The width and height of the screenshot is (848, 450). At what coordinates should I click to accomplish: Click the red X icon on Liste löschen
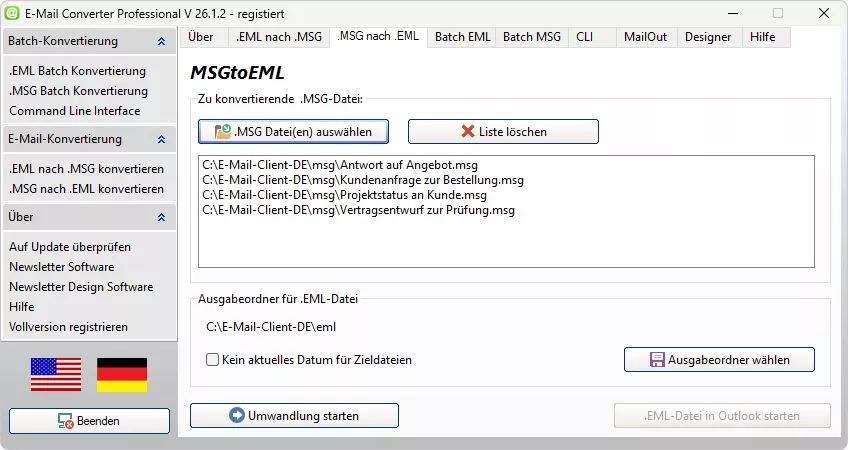[468, 131]
